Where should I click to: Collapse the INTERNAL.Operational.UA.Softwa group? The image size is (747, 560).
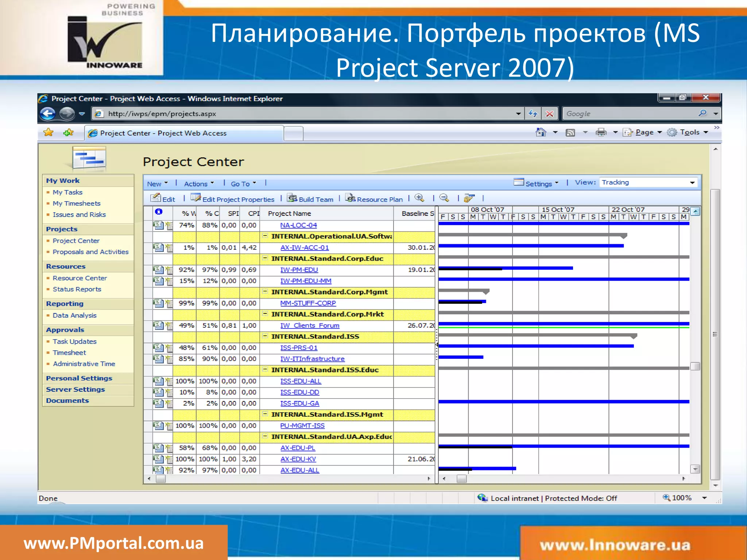(265, 236)
